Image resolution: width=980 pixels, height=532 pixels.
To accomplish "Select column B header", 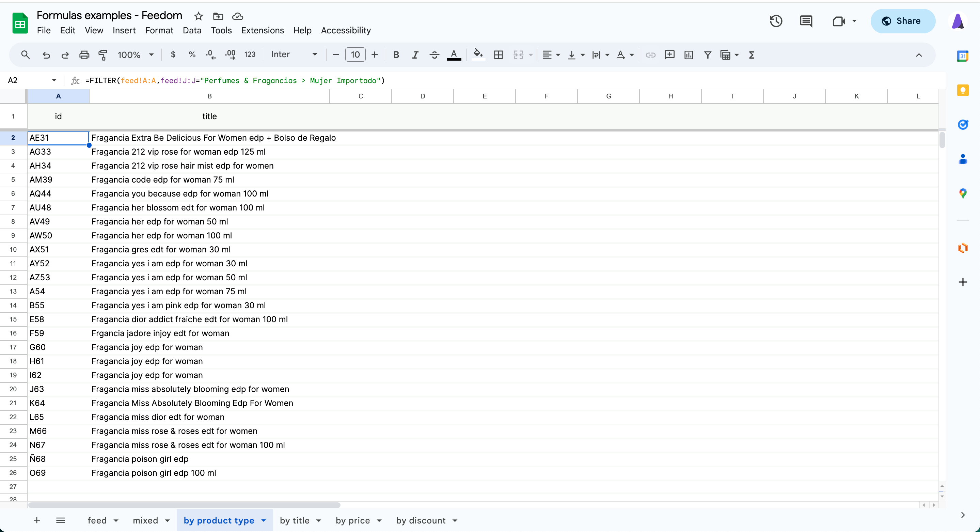I will coord(209,96).
